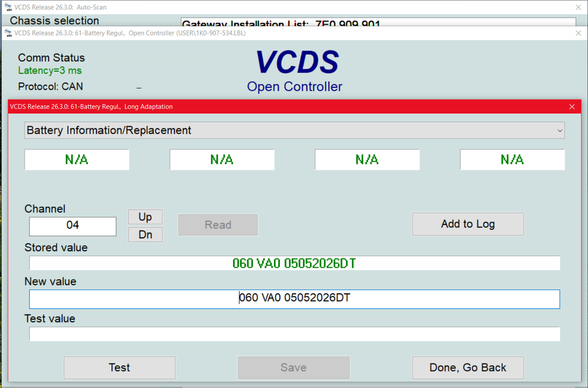Click the Latency=3 ms status text
The height and width of the screenshot is (388, 588).
pos(50,71)
